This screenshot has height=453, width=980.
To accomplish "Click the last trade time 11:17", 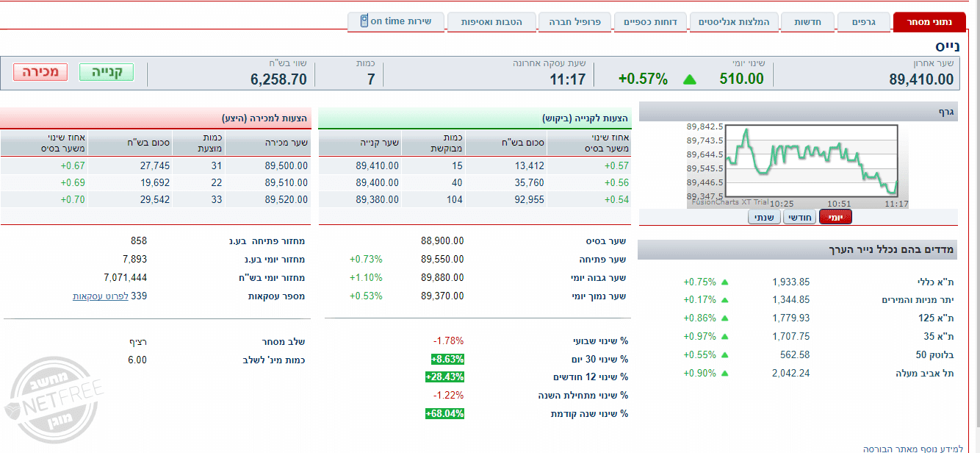I will (x=568, y=79).
